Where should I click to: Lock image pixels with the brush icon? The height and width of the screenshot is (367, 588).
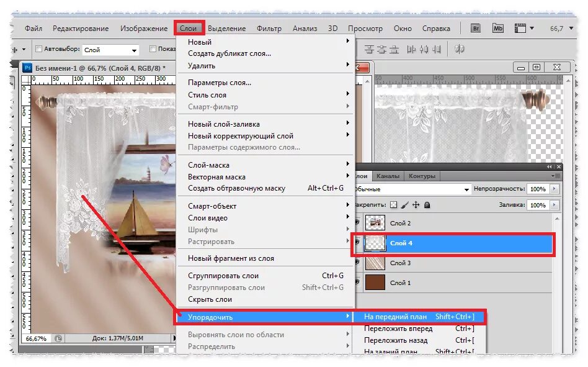click(404, 205)
